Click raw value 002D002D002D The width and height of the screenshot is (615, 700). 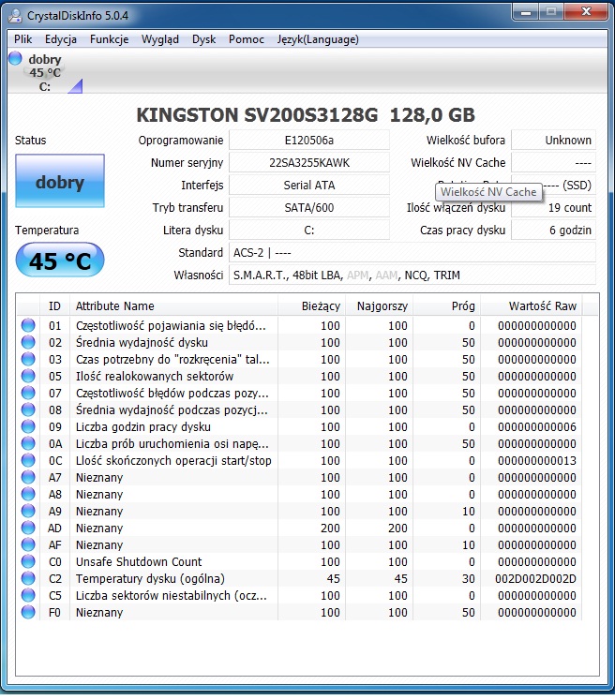tap(535, 578)
